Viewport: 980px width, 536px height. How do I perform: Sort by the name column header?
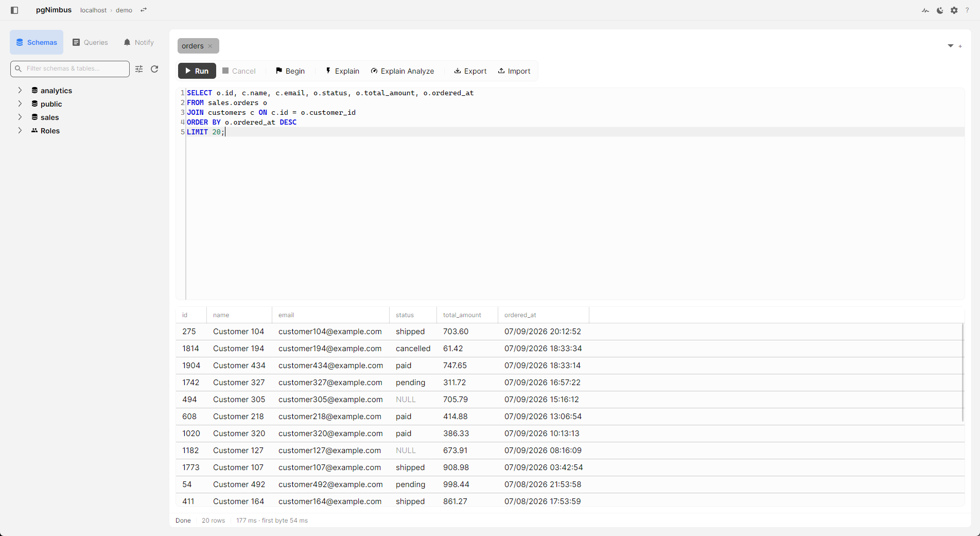(239, 315)
